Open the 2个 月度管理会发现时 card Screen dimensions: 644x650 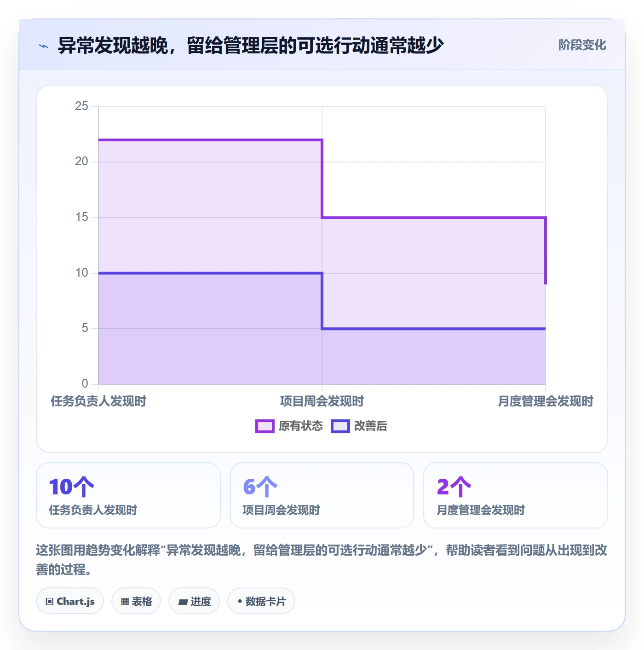[516, 495]
